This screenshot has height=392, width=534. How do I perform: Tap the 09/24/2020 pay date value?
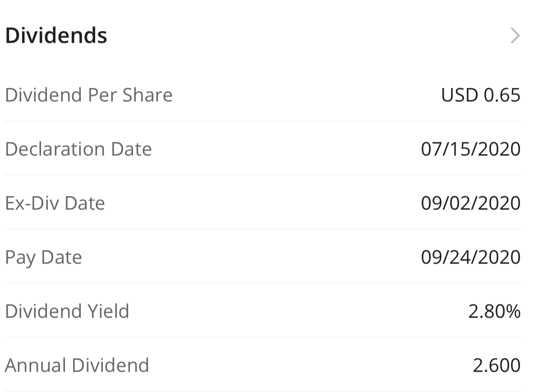click(x=471, y=257)
